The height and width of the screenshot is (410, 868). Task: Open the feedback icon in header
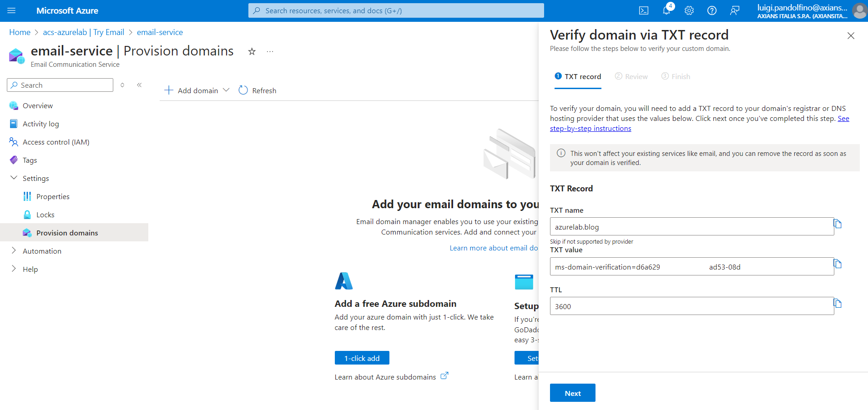[x=735, y=10]
